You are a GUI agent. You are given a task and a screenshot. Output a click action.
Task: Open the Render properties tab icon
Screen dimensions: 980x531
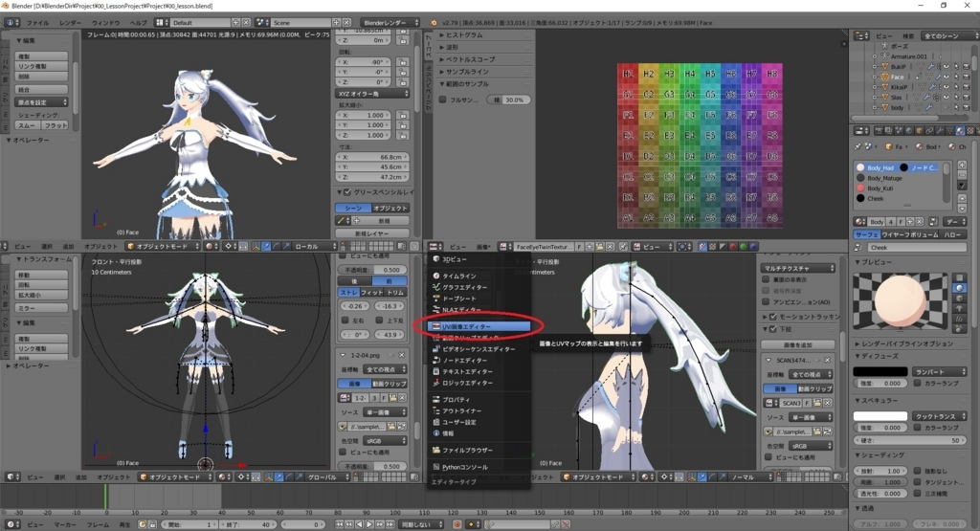tap(880, 131)
